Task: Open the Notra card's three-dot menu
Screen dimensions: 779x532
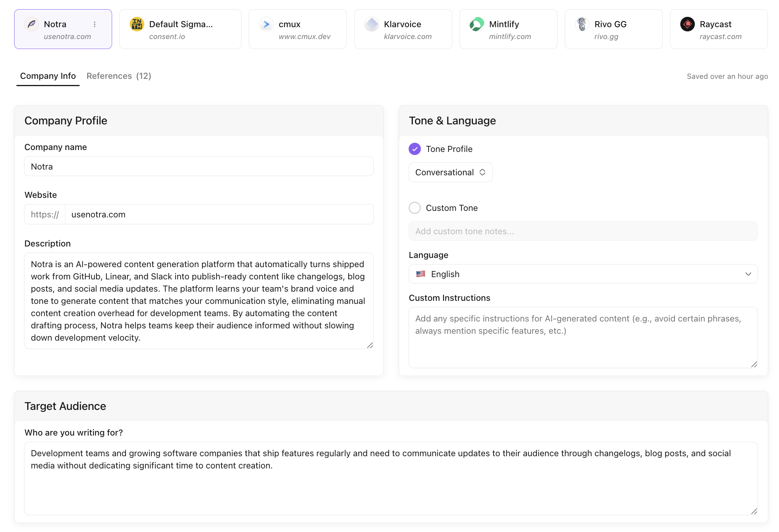Action: [x=95, y=24]
